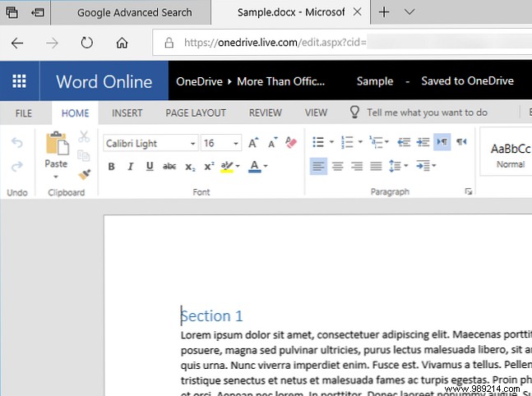Grow the font size
Viewport: 532px width, 396px height.
click(x=253, y=143)
